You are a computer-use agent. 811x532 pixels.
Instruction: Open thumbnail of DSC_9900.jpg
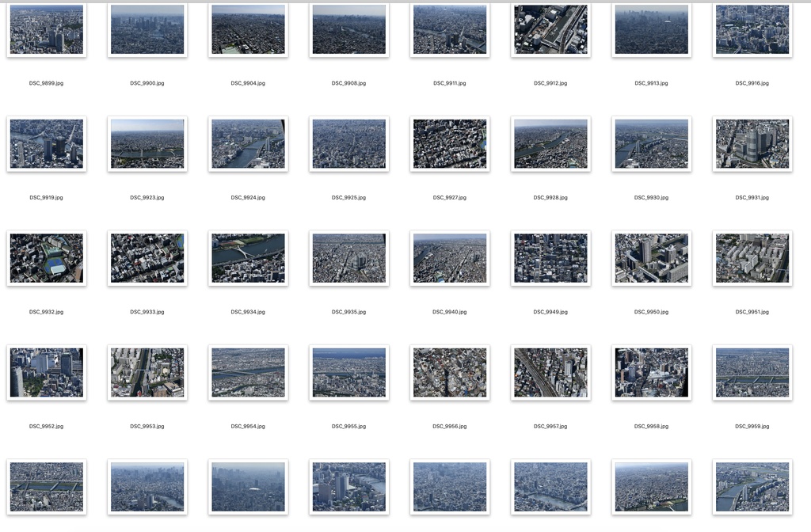(147, 29)
